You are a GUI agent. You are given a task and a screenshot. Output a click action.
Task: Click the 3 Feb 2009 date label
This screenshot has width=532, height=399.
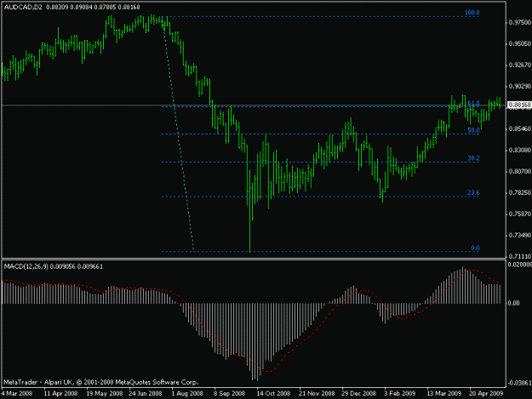coord(400,394)
